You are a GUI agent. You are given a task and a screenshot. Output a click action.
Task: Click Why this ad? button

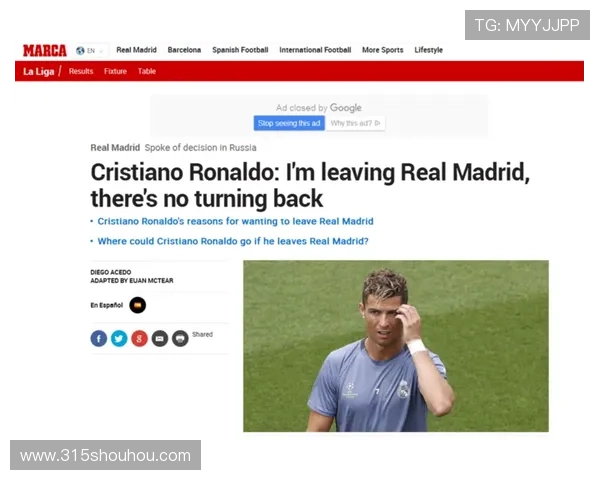point(355,123)
